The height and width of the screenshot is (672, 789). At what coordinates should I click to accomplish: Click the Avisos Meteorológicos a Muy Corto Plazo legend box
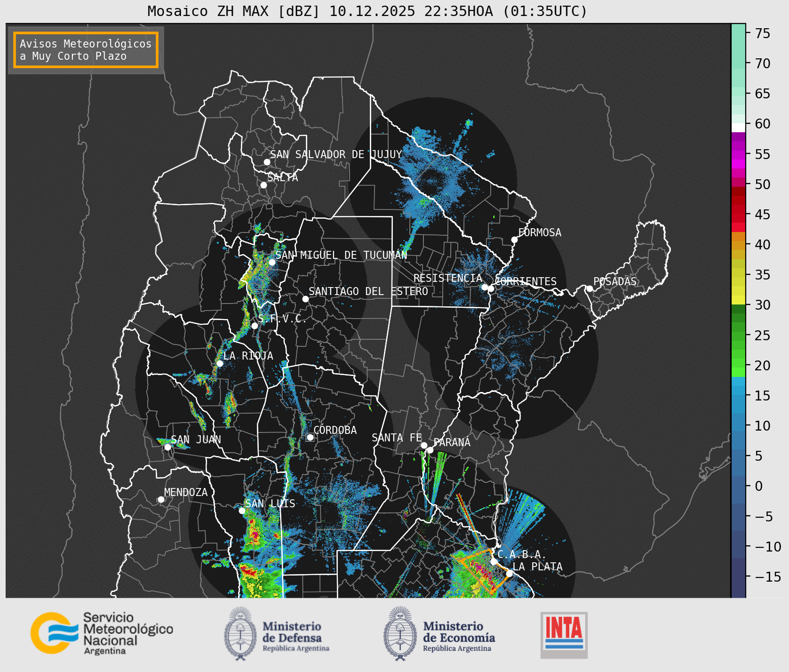coord(86,50)
